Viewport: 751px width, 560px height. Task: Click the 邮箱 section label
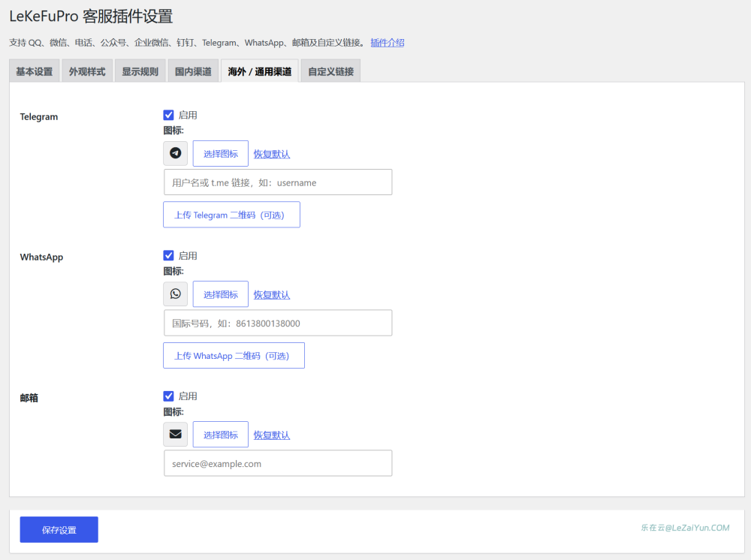pyautogui.click(x=29, y=398)
